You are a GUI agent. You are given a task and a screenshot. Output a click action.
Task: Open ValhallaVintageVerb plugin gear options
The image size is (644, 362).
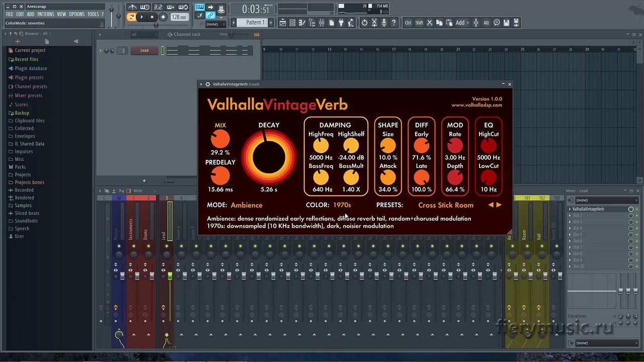tap(208, 84)
